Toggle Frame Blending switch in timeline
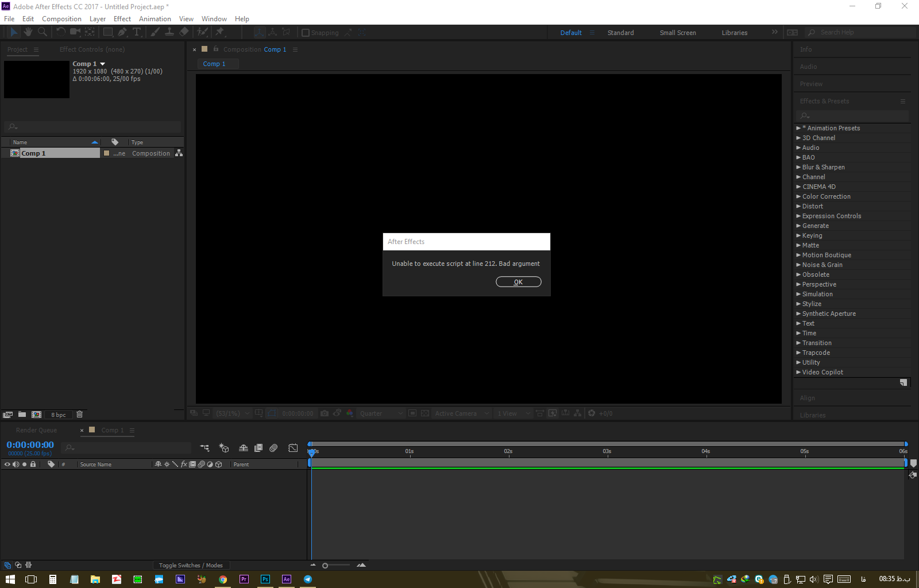Image resolution: width=919 pixels, height=588 pixels. click(x=258, y=448)
